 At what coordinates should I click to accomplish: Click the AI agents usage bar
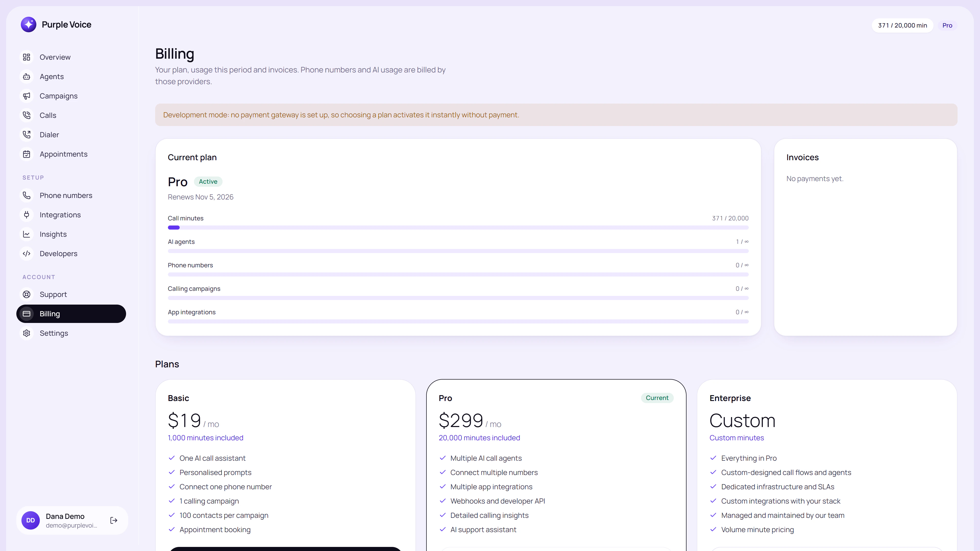(x=458, y=251)
